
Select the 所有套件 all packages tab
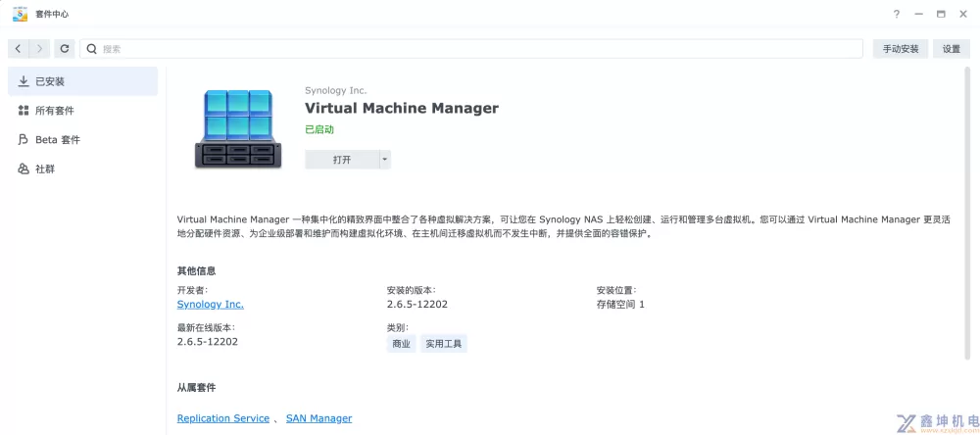tap(82, 111)
